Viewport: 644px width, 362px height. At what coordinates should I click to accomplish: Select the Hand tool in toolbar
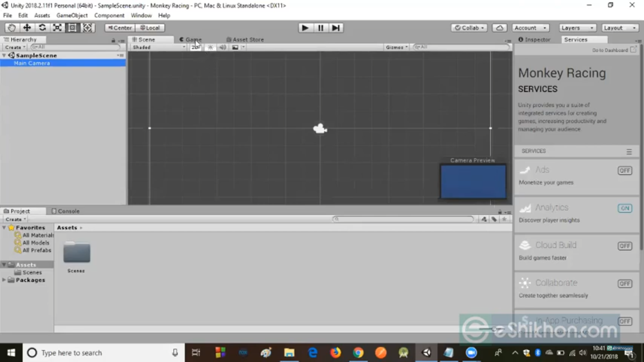coord(12,28)
